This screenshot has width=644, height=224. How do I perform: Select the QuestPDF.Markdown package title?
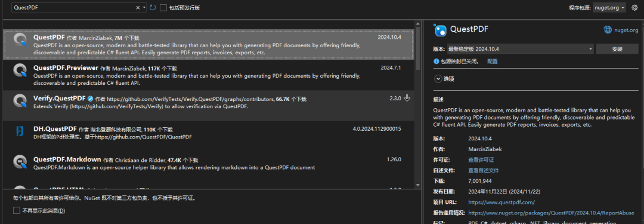tap(67, 159)
